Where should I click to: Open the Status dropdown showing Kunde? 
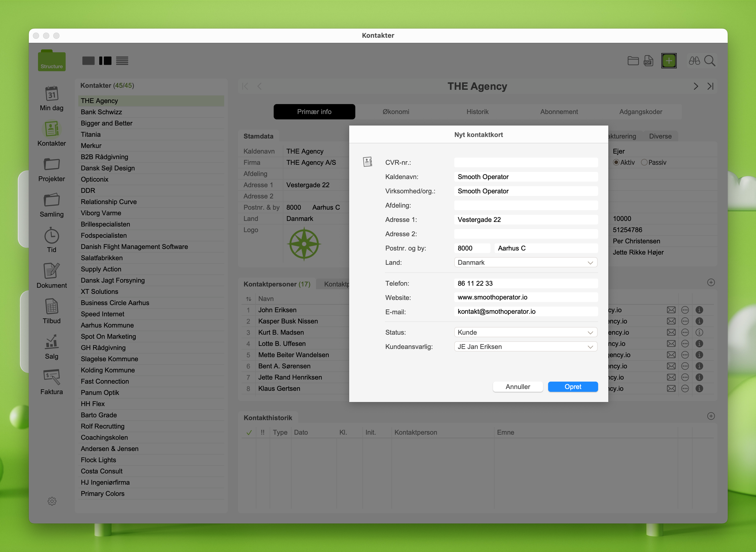pos(525,332)
